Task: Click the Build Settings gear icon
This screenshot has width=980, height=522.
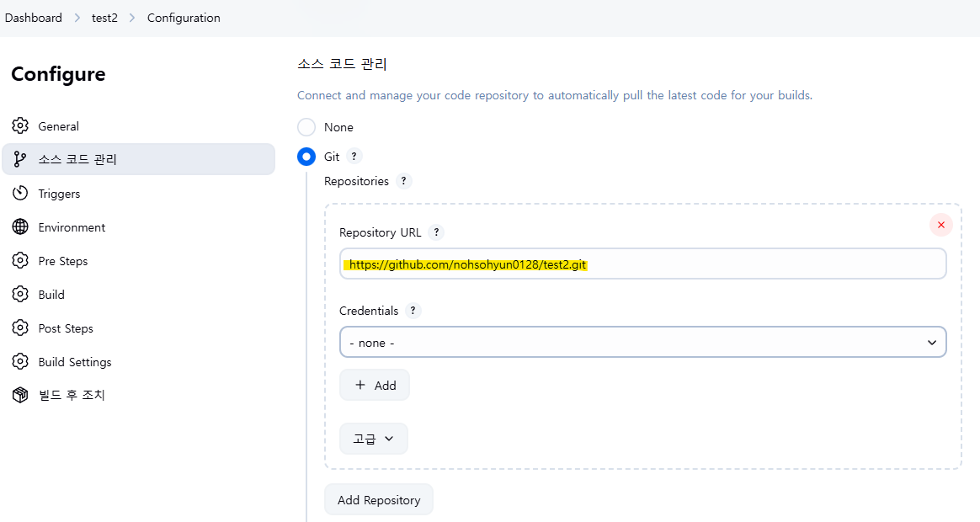Action: click(20, 362)
